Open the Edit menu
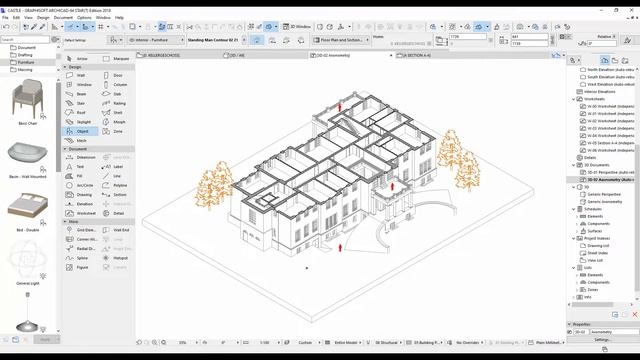Image resolution: width=640 pixels, height=360 pixels. [16, 18]
